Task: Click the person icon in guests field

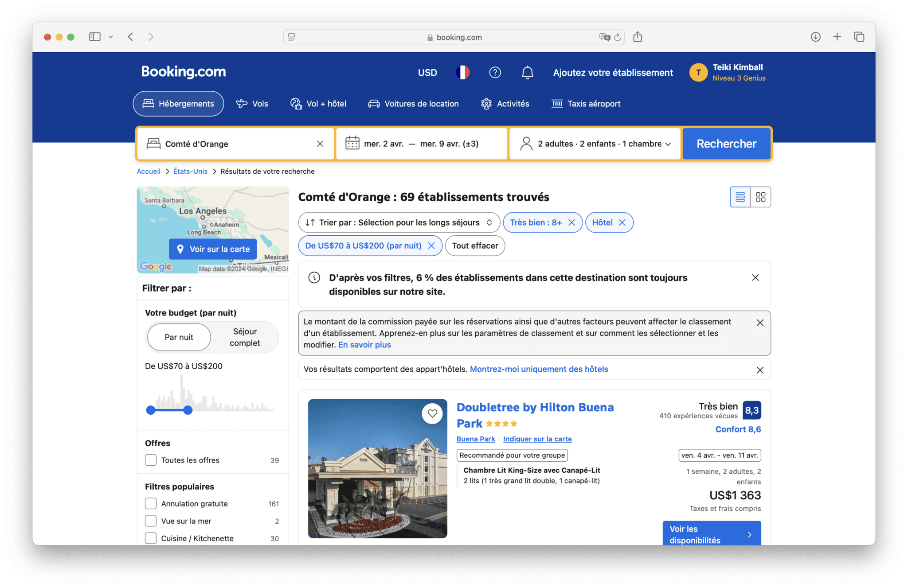Action: pos(526,144)
